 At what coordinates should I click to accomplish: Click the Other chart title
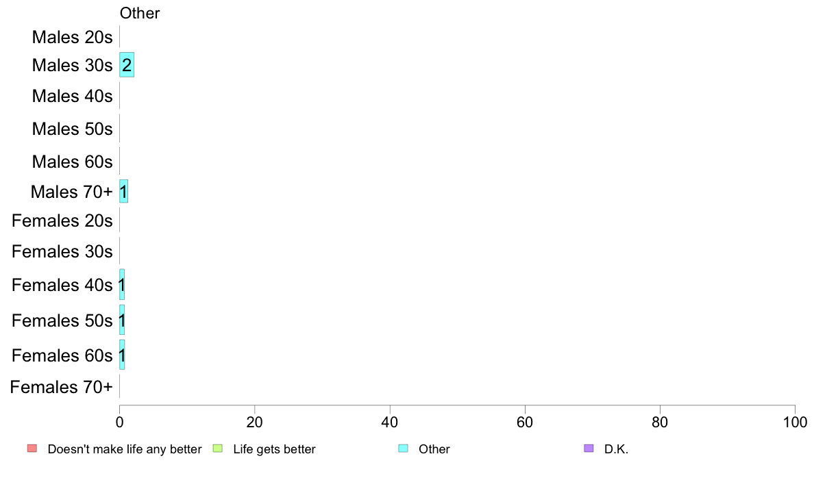coord(140,13)
